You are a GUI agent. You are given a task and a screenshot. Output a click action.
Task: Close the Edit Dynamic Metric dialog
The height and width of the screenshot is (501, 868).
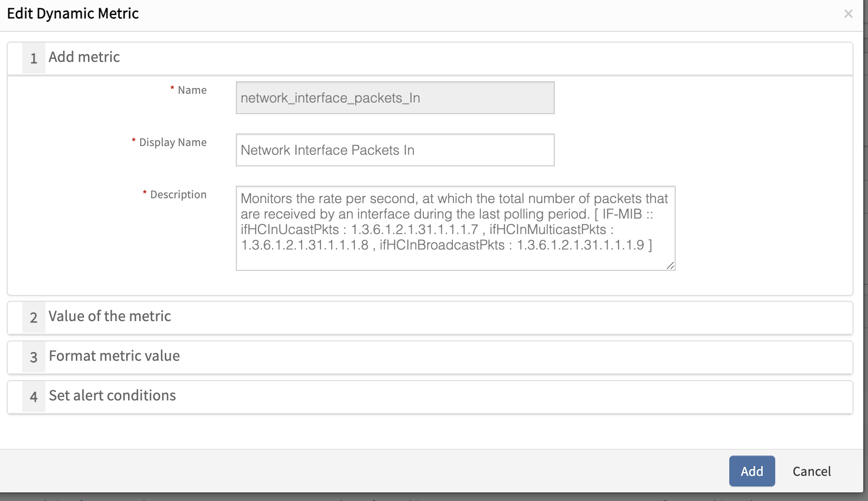click(848, 14)
